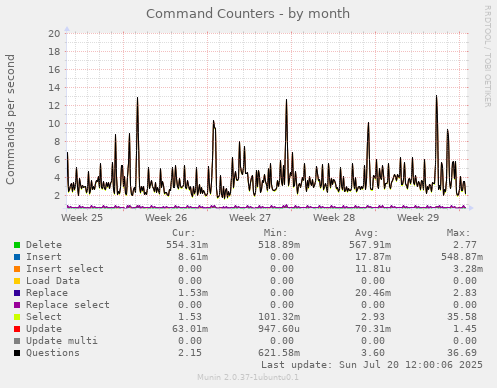Screen dimensions: 497x388
Task: Click the 'Update multi' legend label
Action: coord(62,341)
